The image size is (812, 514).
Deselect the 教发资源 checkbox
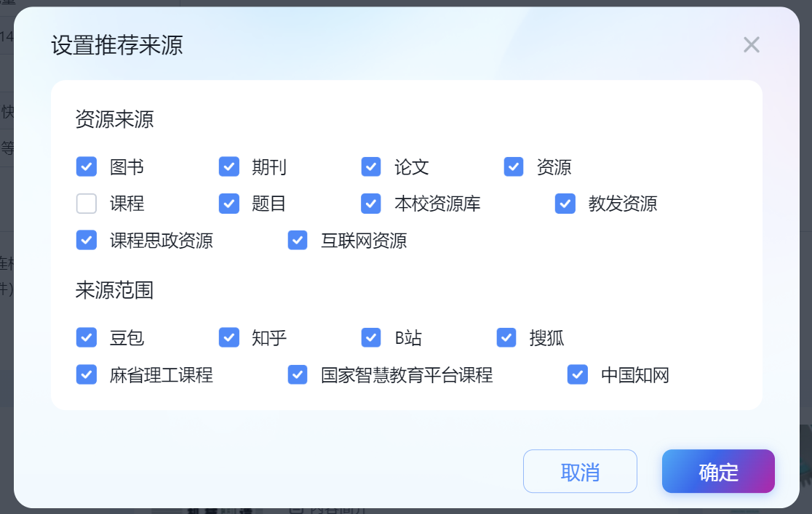point(565,204)
